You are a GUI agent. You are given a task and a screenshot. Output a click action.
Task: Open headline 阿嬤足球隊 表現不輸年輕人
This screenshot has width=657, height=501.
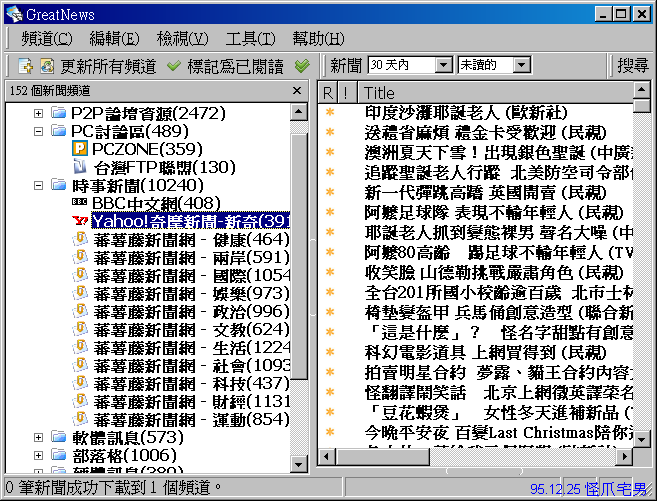[x=494, y=212]
